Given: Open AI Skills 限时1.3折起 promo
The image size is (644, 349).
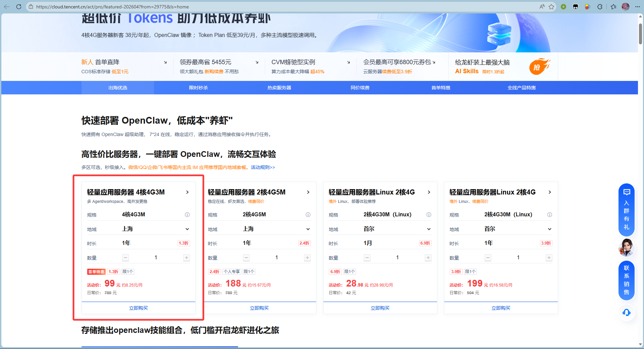Looking at the screenshot, I should click(x=503, y=67).
